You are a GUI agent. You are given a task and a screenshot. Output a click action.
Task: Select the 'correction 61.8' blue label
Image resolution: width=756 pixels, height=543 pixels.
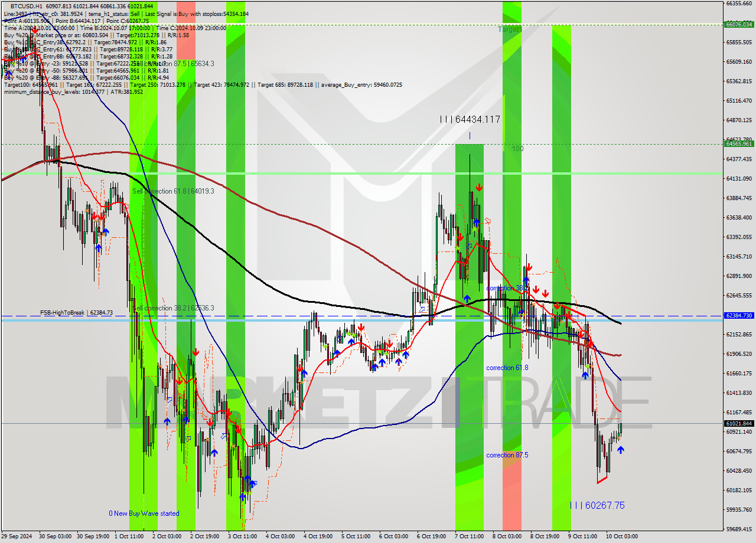point(507,368)
